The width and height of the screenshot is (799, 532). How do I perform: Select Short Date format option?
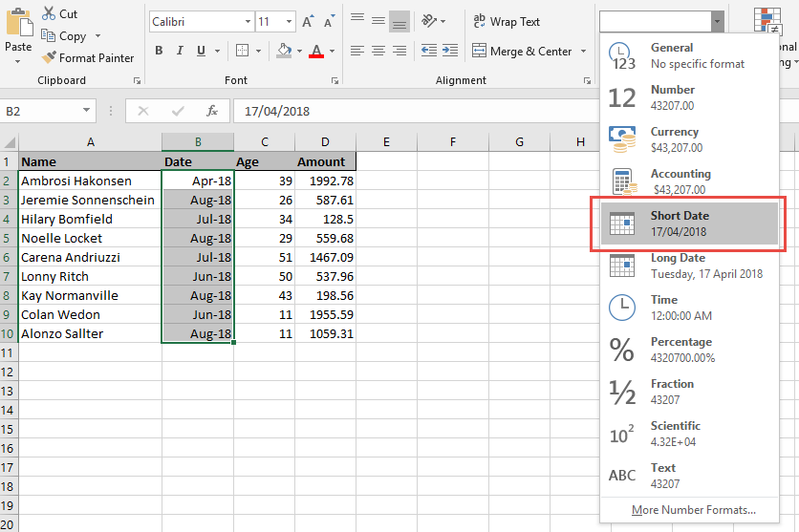click(x=688, y=223)
